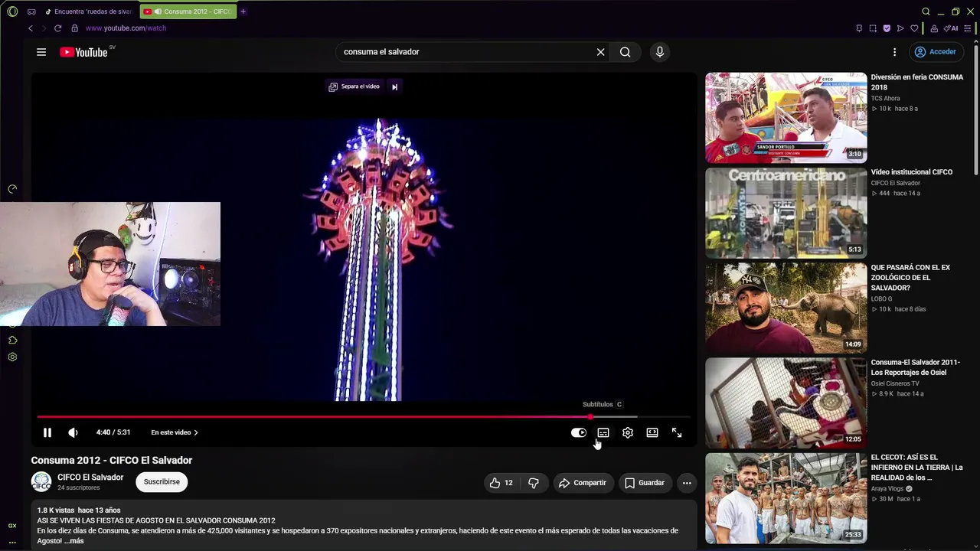The height and width of the screenshot is (551, 980).
Task: Add page to bookmarks with heart icon
Action: tap(914, 28)
